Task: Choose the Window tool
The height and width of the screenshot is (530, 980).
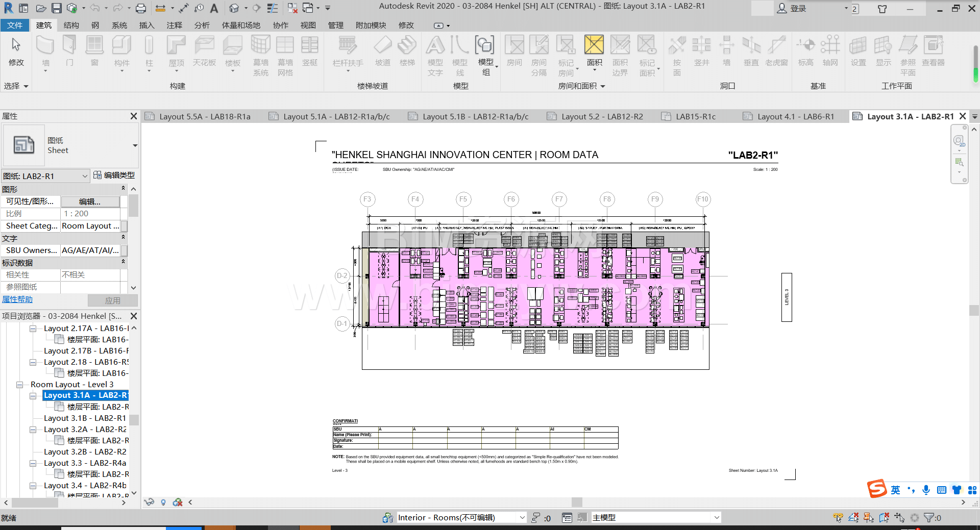Action: tap(94, 51)
